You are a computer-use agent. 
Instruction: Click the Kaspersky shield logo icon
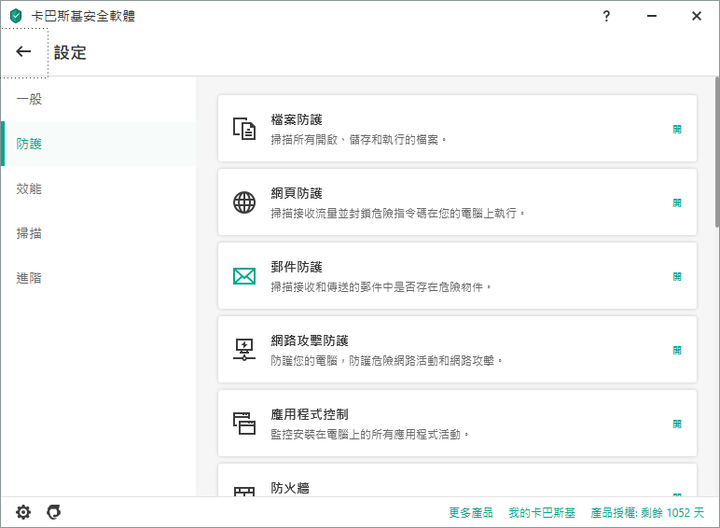16,16
